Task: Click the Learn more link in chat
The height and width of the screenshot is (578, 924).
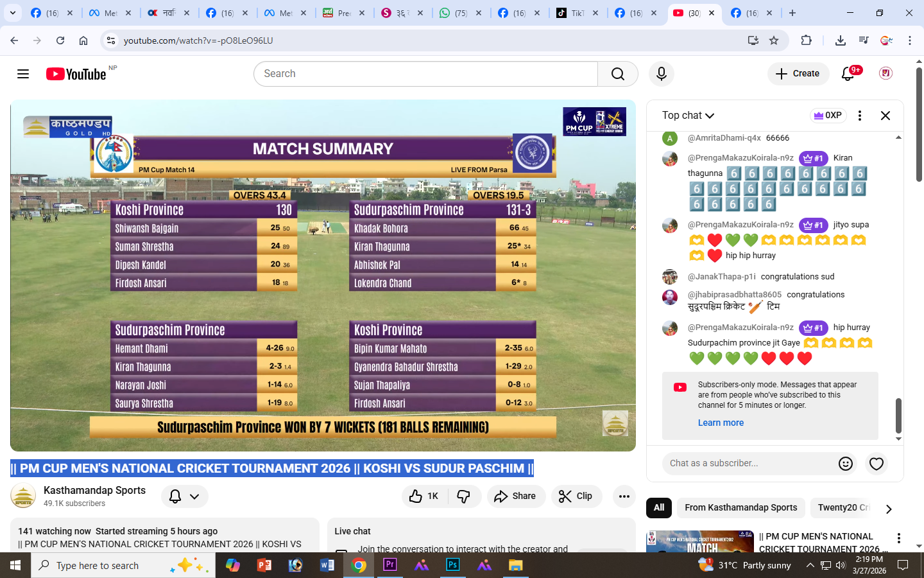Action: 721,423
